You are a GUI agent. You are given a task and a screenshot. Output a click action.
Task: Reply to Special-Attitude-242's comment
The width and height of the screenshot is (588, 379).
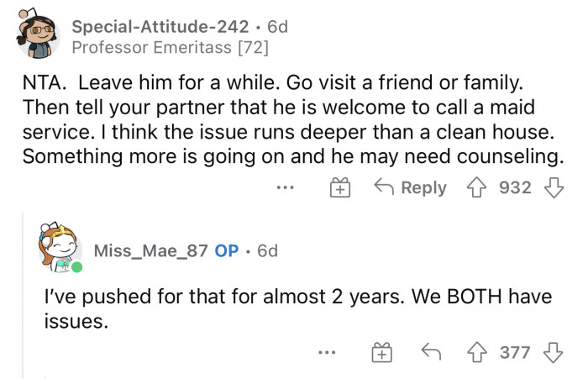[411, 187]
